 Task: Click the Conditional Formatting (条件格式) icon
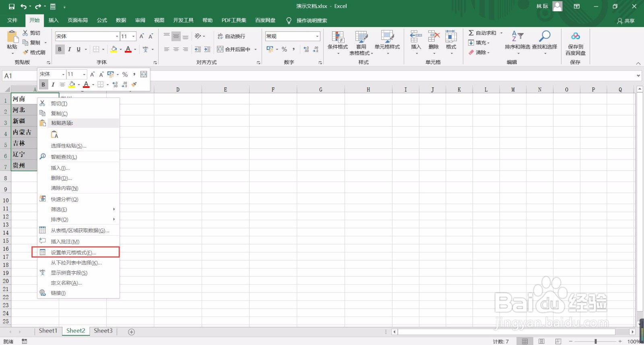coord(337,37)
